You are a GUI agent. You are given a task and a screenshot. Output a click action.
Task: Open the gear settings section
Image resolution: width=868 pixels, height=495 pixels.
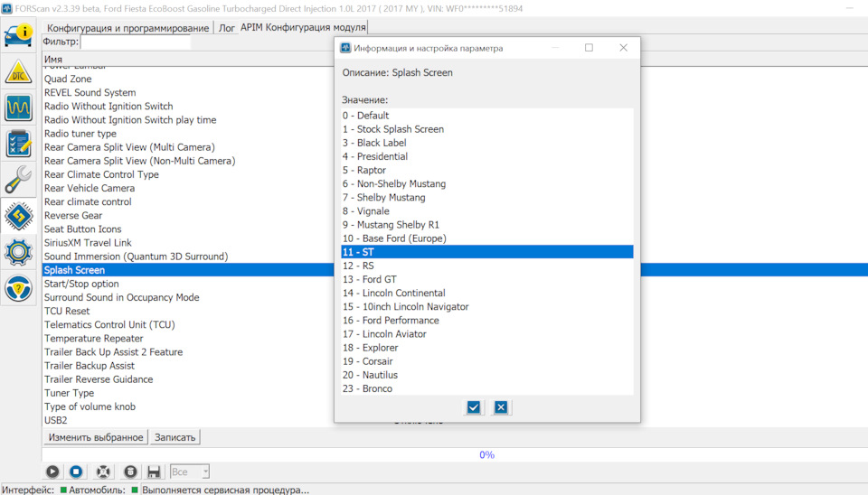pos(18,252)
